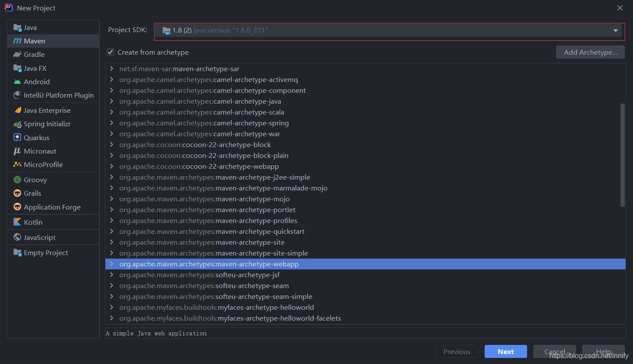Expand camel-archetype-component chevron
633x364 pixels.
point(112,90)
